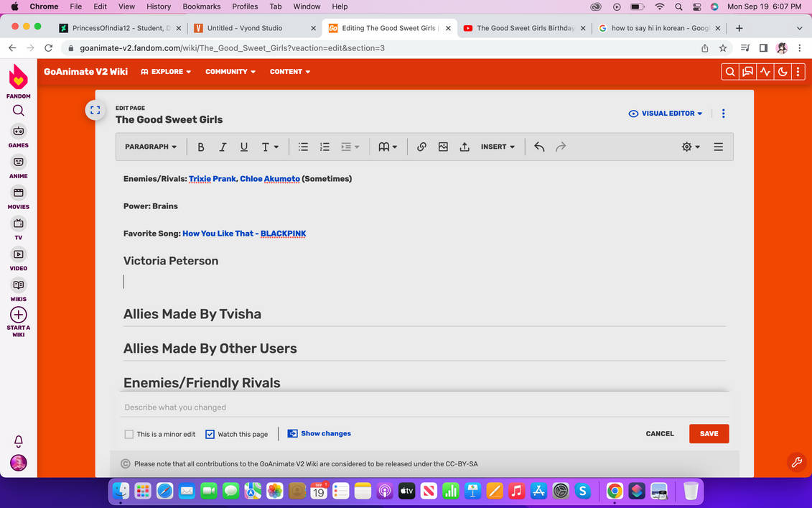Click Chloe Akumoto link
The image size is (812, 508).
tap(270, 179)
